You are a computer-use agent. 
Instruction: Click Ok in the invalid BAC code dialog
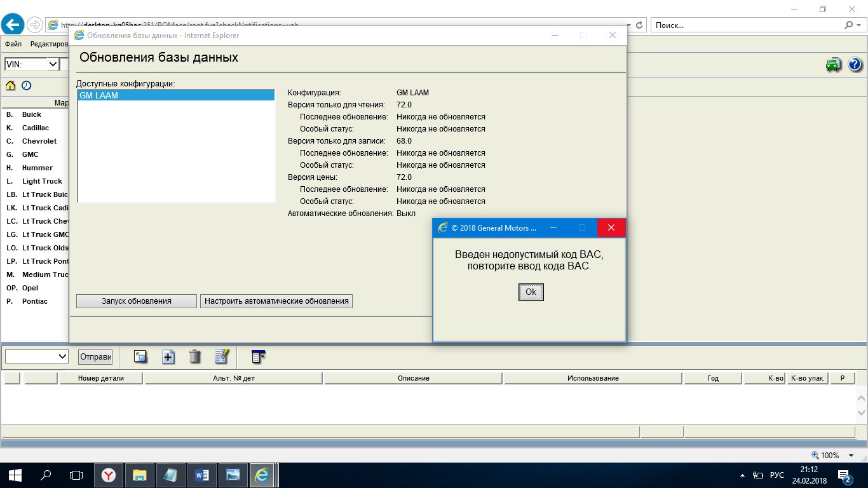pos(531,292)
